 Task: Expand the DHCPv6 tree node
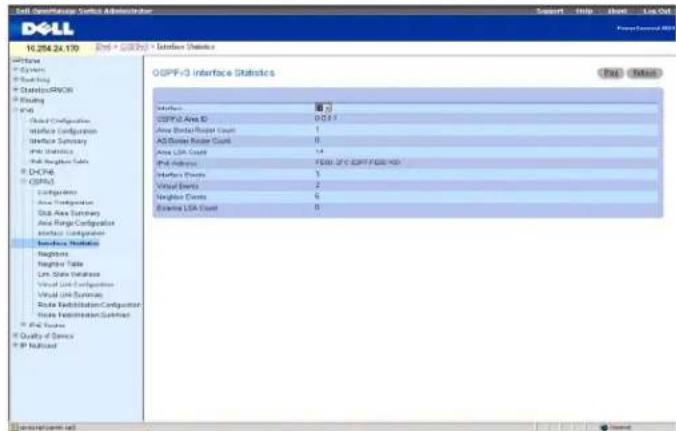24,172
